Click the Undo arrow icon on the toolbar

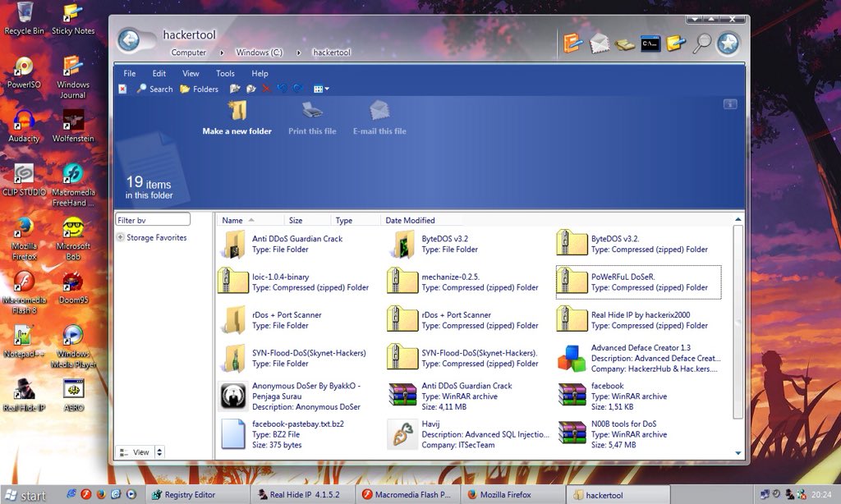click(x=283, y=89)
